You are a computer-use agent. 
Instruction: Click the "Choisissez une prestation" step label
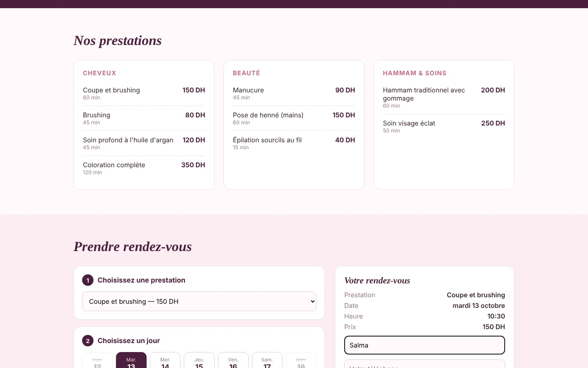(x=141, y=280)
